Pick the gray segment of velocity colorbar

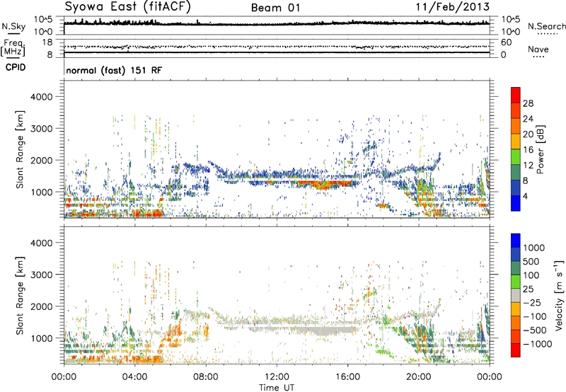(516, 296)
